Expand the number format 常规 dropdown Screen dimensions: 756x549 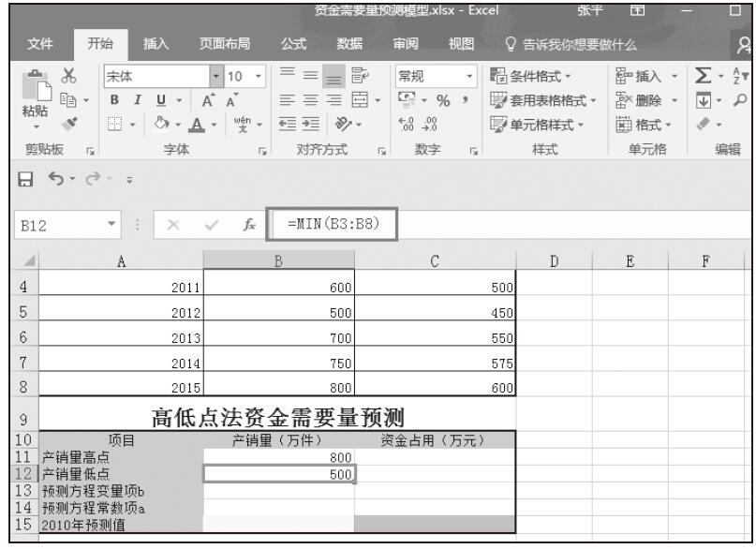468,76
